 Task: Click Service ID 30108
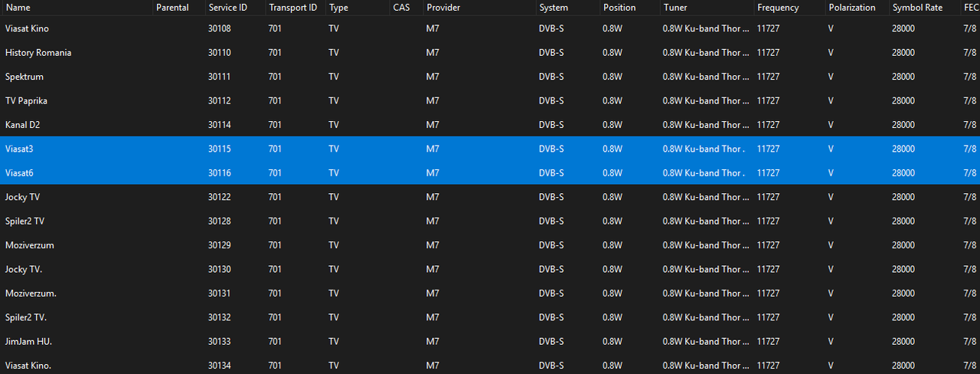(219, 28)
